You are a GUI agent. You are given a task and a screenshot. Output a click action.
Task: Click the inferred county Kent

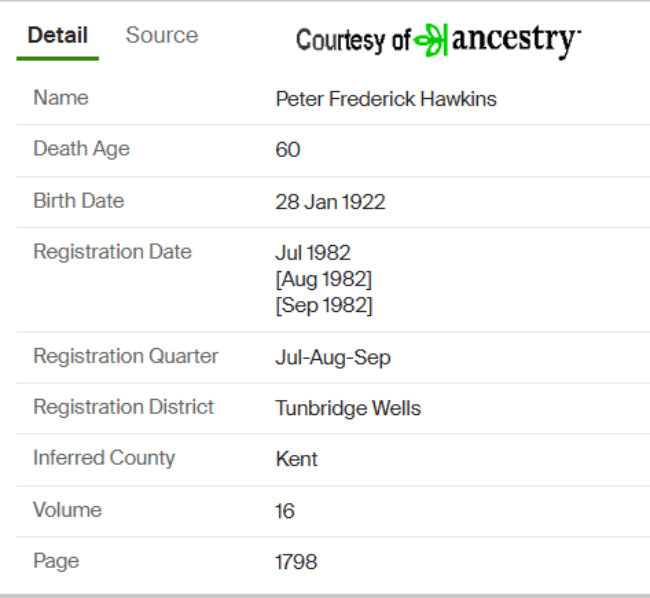(296, 459)
